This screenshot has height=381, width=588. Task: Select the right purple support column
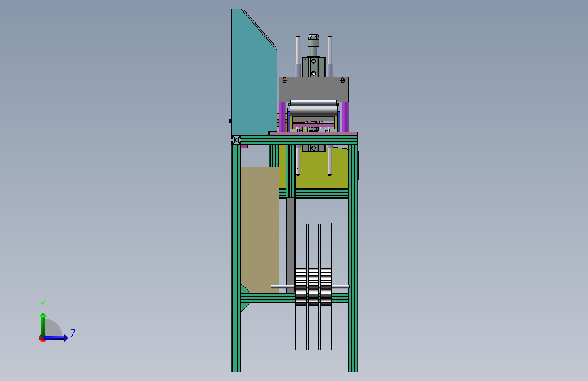[345, 117]
